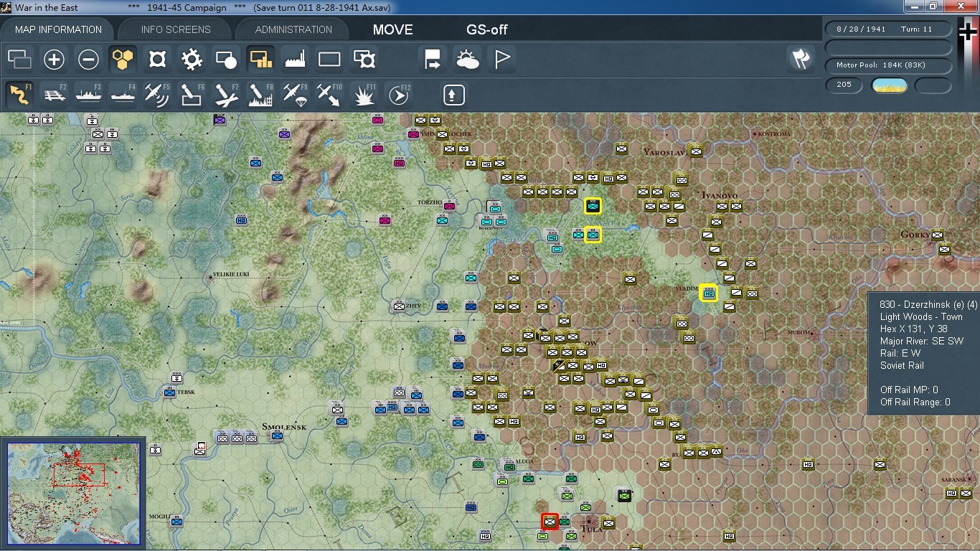Viewport: 980px width, 551px height.
Task: Click "Off Rail MP: 0" text
Action: tap(909, 390)
